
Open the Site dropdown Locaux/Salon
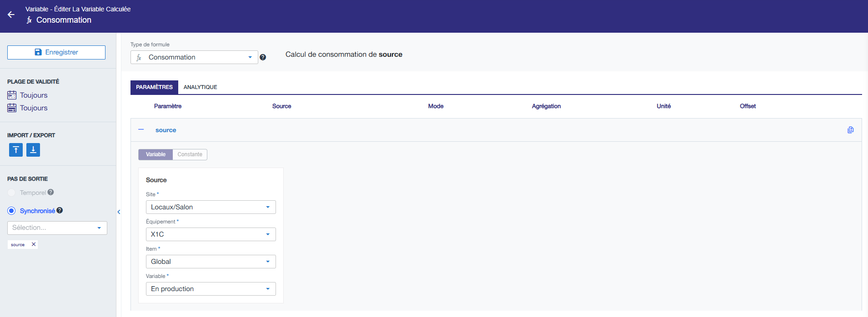(x=211, y=207)
